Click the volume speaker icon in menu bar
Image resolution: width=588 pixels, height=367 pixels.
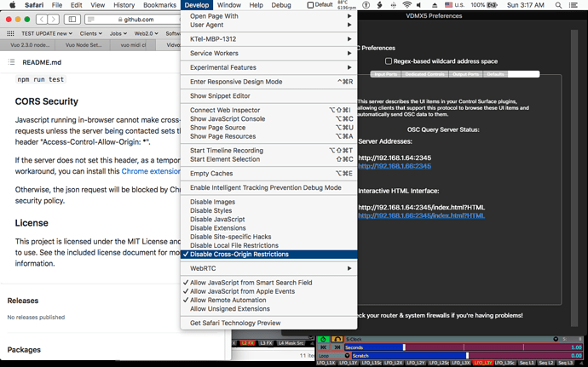418,5
